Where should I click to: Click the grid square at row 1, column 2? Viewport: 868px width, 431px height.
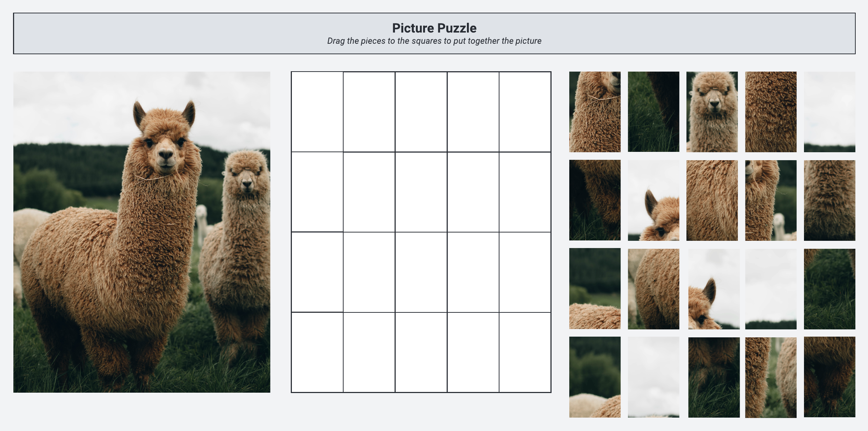pos(369,112)
